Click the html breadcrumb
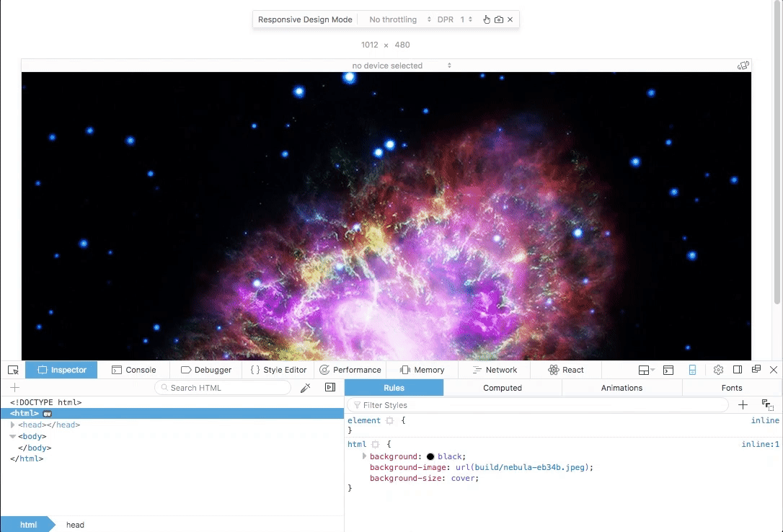 [x=28, y=525]
